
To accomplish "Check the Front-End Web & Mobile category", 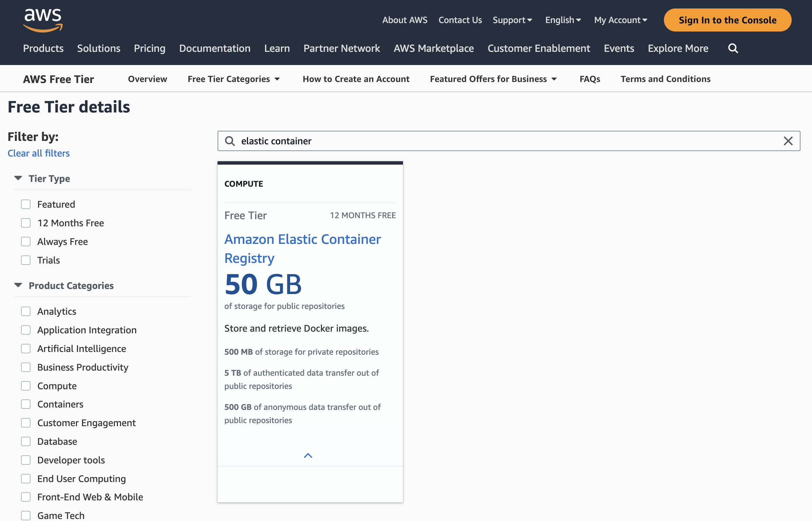I will coord(26,497).
